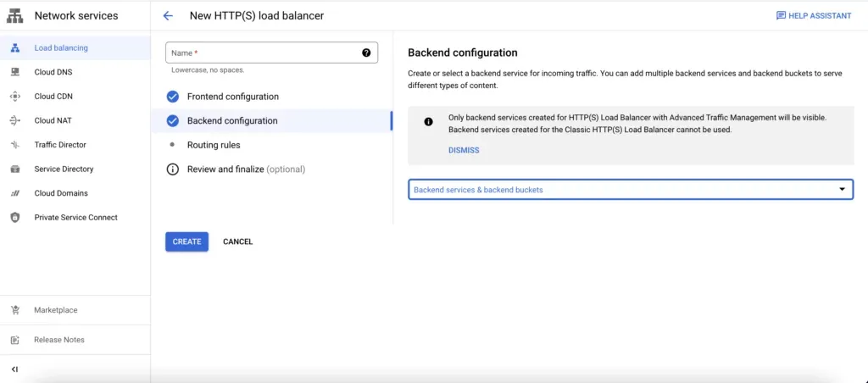Click the 'New HTTP(S) load balancer' page title
Viewport: 868px width, 383px height.
[x=256, y=16]
